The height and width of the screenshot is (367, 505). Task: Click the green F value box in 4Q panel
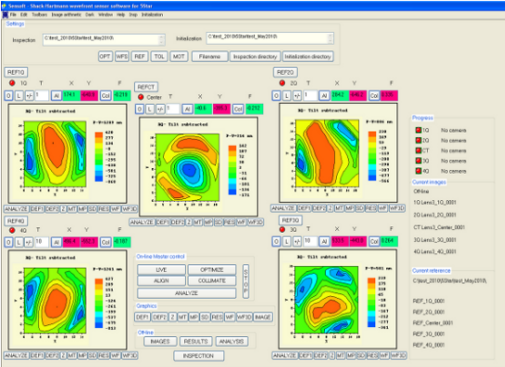pyautogui.click(x=122, y=242)
